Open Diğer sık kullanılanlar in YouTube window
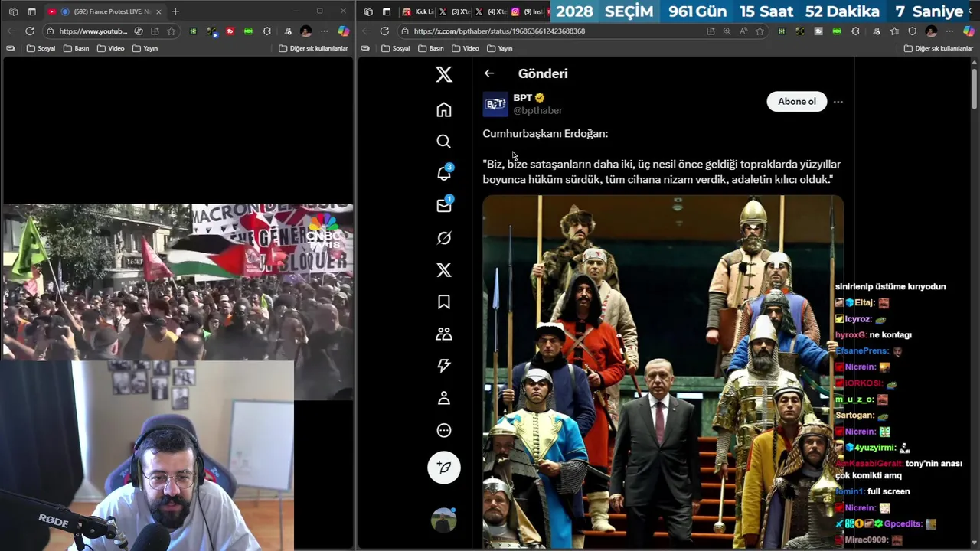Screen dimensions: 980x551 pos(313,48)
